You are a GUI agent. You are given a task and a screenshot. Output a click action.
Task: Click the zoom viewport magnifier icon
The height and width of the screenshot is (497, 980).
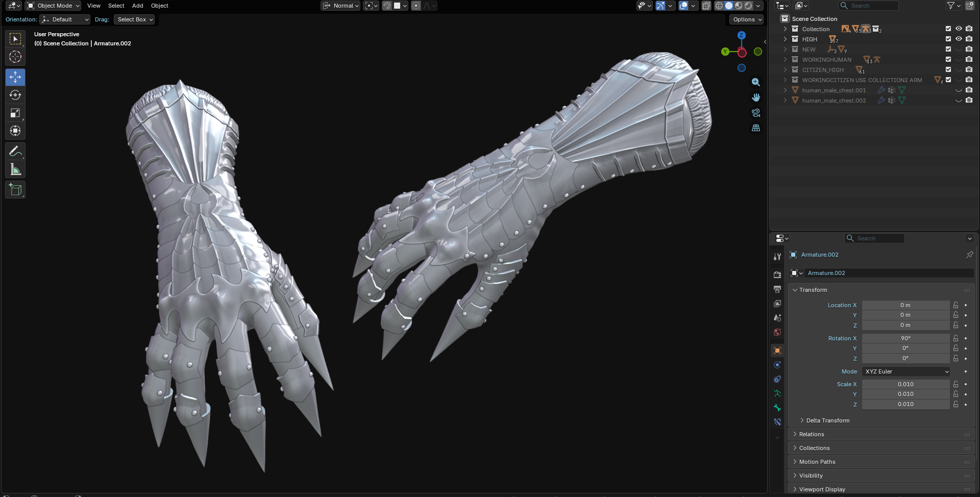[756, 82]
